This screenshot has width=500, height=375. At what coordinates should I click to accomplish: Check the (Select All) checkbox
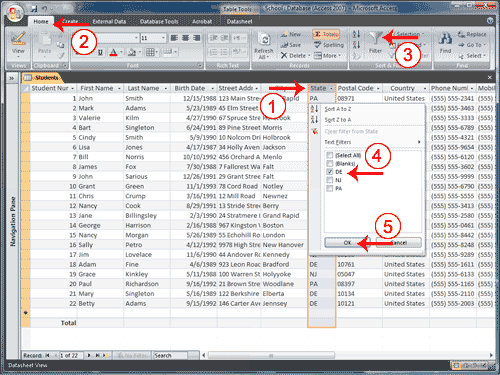pyautogui.click(x=330, y=155)
